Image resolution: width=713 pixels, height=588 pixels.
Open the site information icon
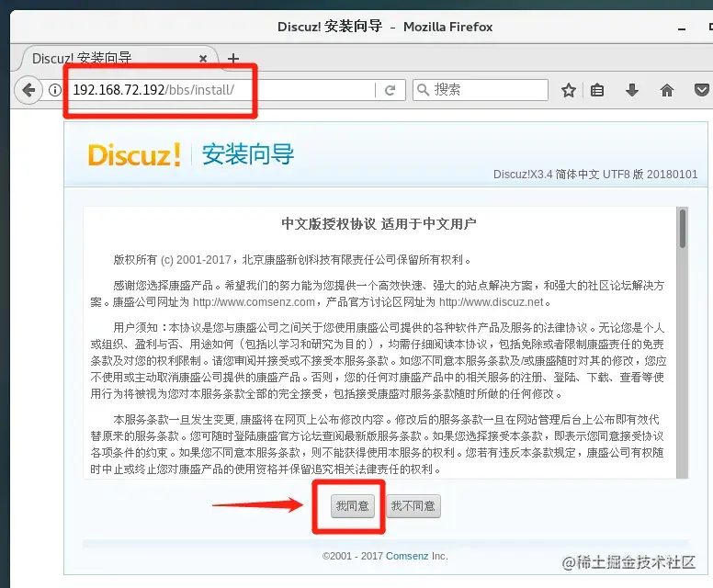coord(54,90)
